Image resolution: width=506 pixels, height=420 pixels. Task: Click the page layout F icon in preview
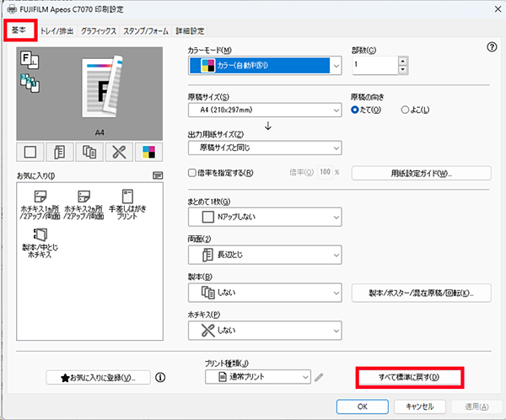click(x=30, y=60)
